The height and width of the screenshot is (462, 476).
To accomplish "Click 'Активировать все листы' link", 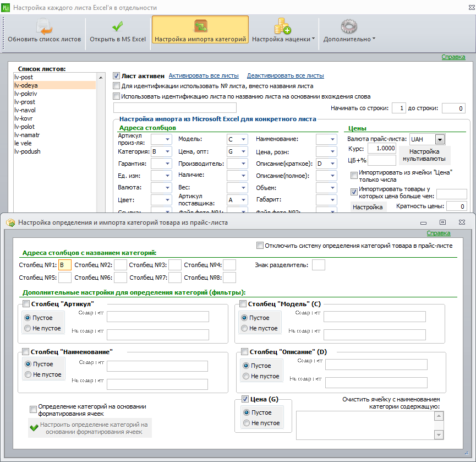I will pyautogui.click(x=204, y=75).
